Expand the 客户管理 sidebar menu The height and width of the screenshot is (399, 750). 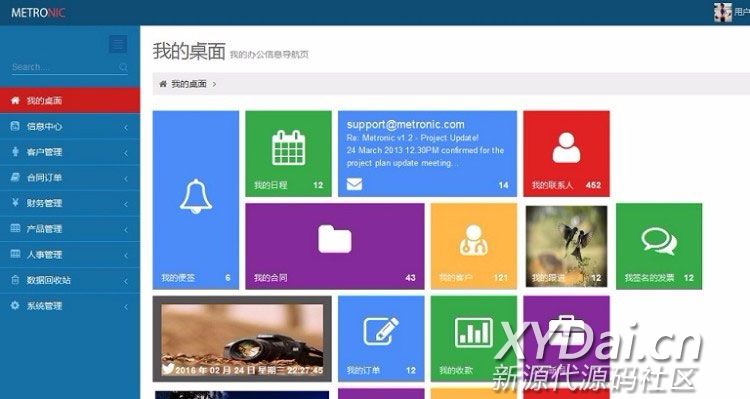pyautogui.click(x=70, y=152)
